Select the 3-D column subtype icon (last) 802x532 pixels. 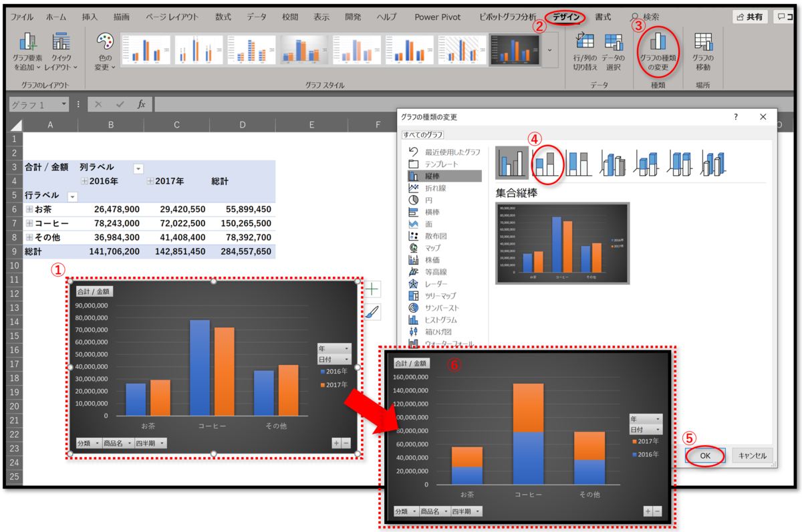click(714, 163)
